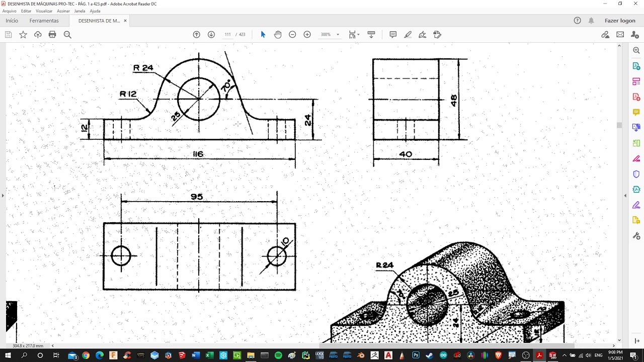Open the Visualizar menu
Screen dimensions: 644x362
pos(44,11)
